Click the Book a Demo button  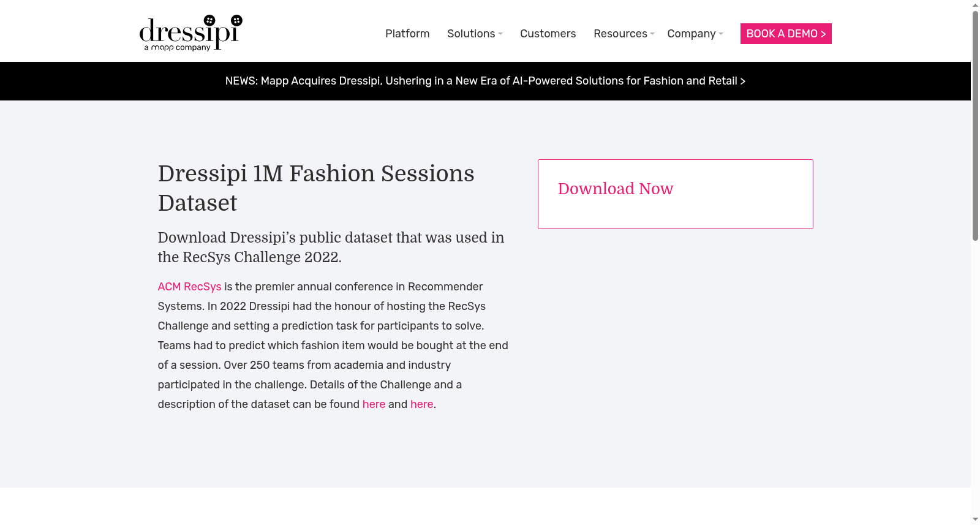point(786,34)
